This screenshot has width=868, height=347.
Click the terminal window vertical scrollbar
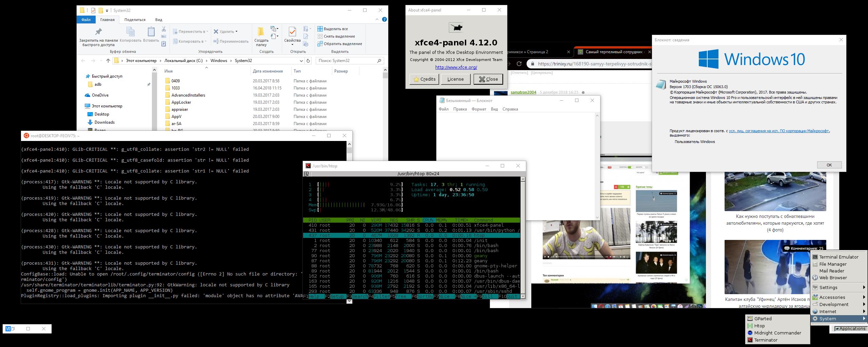(x=350, y=222)
